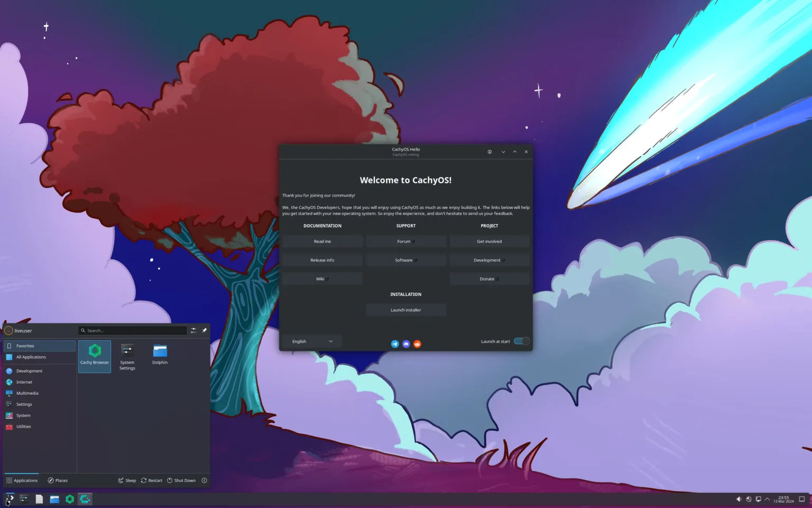Open the English language dropdown
This screenshot has width=812, height=508.
(311, 341)
